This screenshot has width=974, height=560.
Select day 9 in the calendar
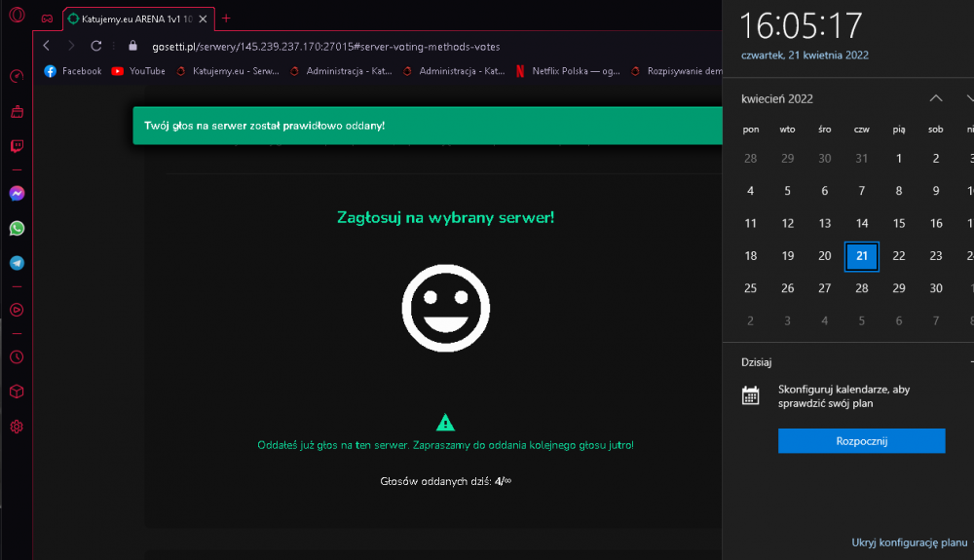tap(936, 191)
